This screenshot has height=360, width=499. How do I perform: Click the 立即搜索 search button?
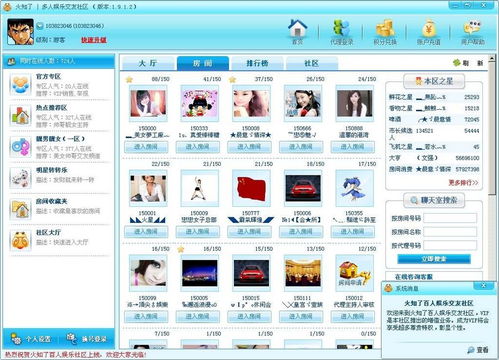[434, 259]
